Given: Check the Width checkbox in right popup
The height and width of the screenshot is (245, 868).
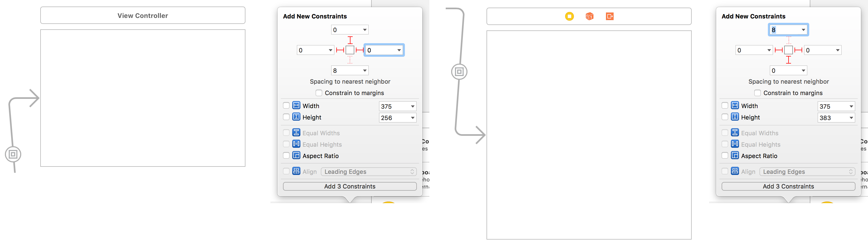Looking at the screenshot, I should 725,105.
